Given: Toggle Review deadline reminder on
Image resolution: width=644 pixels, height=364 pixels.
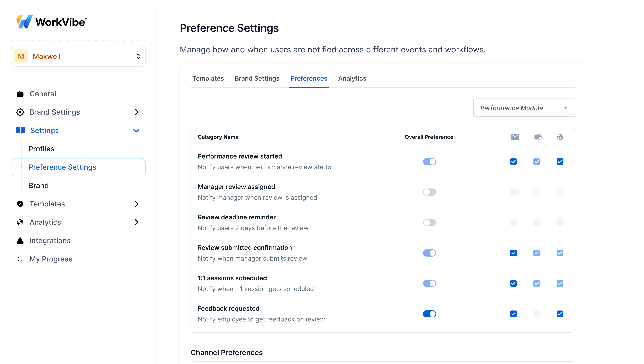Looking at the screenshot, I should click(429, 222).
